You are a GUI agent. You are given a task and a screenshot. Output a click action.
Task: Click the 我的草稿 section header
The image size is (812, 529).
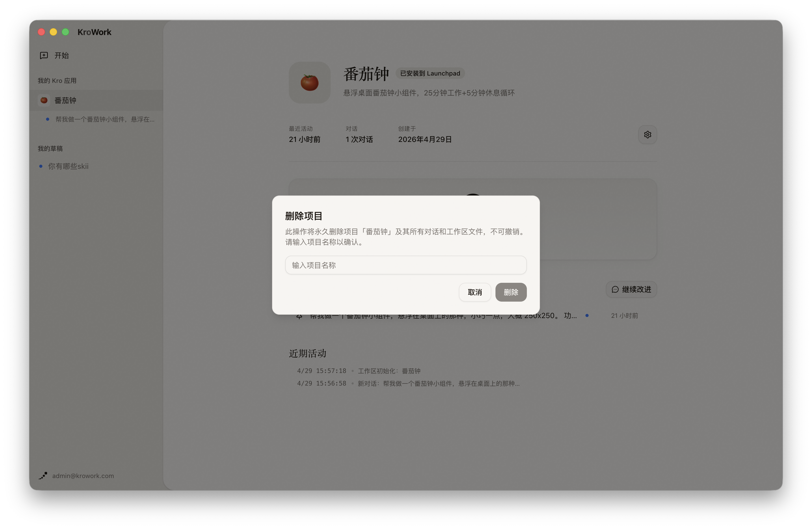[50, 149]
